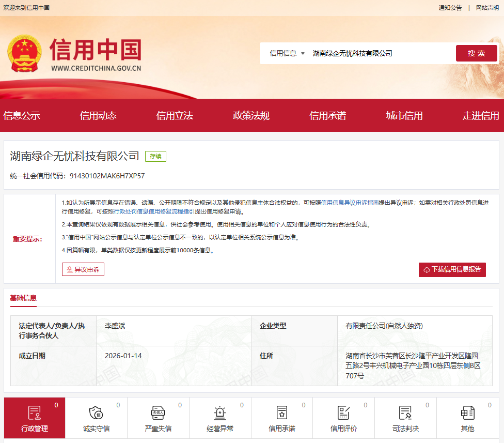
Task: Select the 司法判决 magnifier document icon
Action: click(405, 414)
